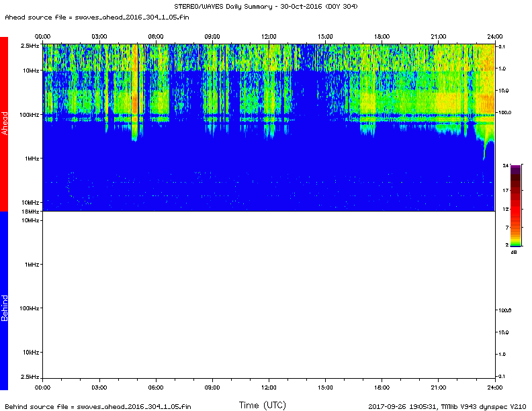This screenshot has width=532, height=411.
Task: Click the red Ahead sidebar label
Action: pos(4,124)
